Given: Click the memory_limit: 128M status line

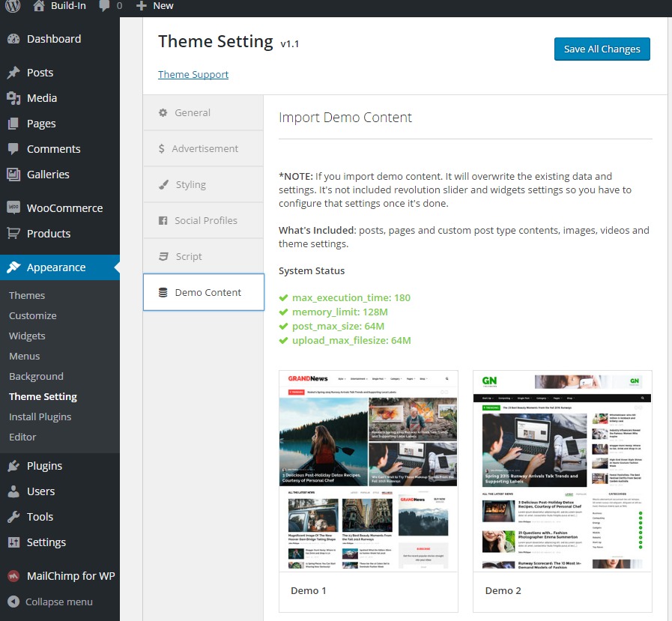Looking at the screenshot, I should 333,312.
